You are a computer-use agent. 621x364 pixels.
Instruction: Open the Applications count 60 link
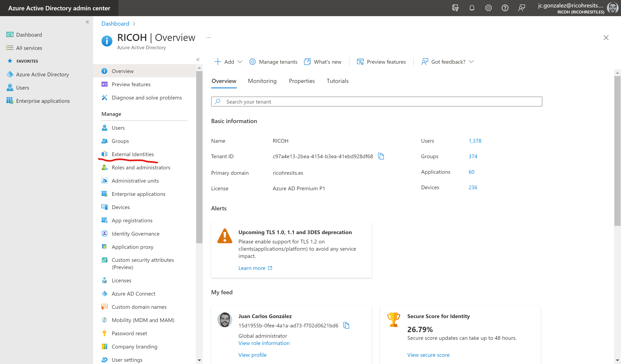(x=471, y=172)
